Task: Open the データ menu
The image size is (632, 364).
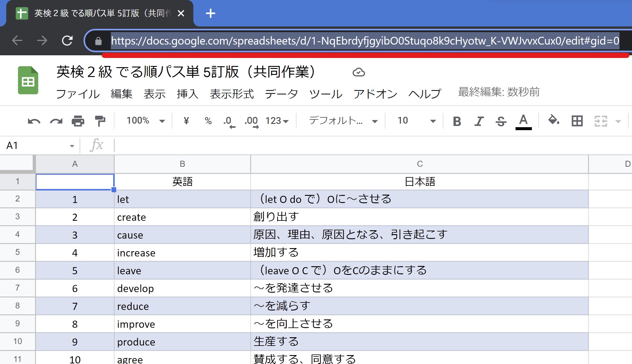Action: tap(281, 94)
